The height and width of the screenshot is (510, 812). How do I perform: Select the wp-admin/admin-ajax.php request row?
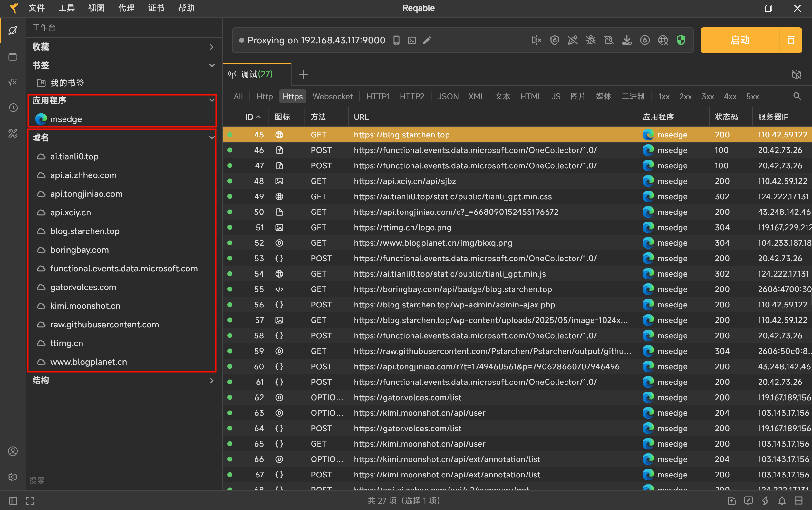tap(517, 305)
